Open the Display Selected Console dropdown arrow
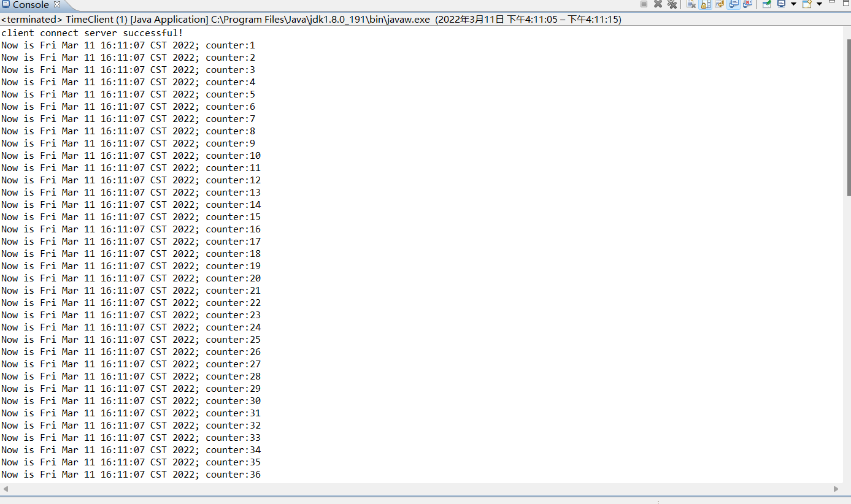This screenshot has width=851, height=504. coord(793,4)
